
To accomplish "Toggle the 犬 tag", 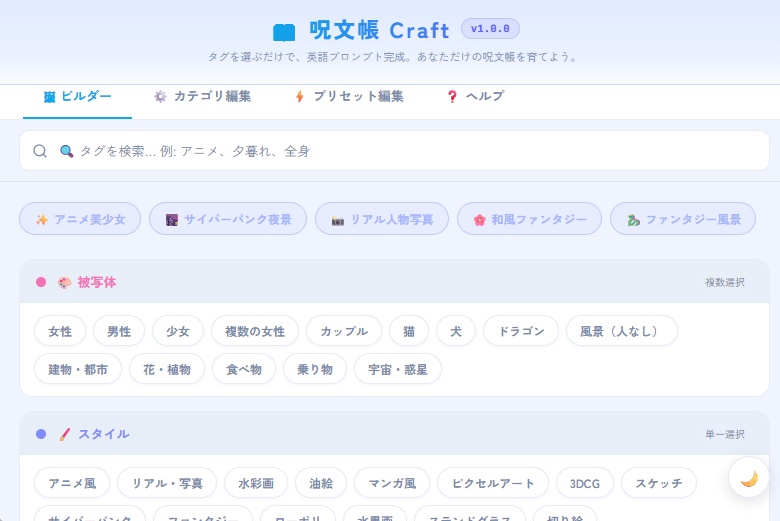I will [456, 331].
